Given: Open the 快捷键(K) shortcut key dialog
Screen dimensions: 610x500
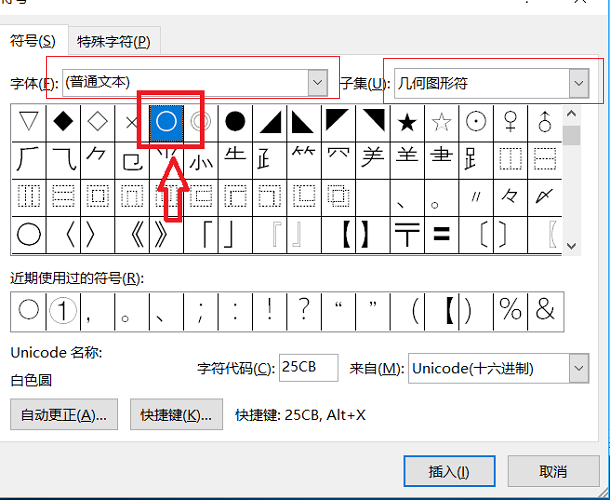Looking at the screenshot, I should tap(176, 414).
